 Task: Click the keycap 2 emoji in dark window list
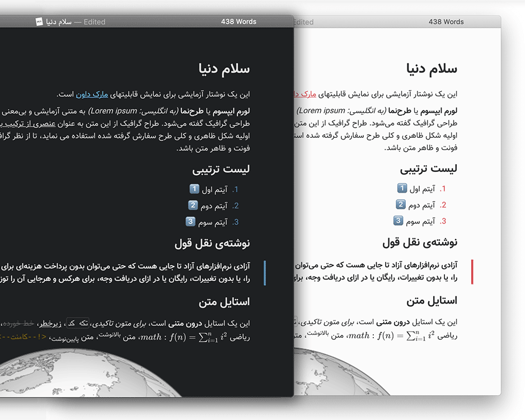point(193,205)
